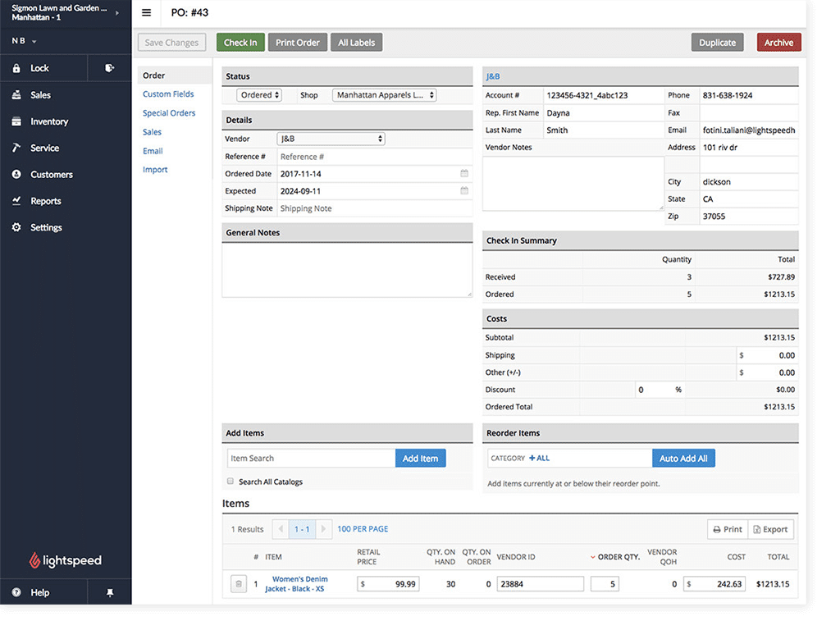The image size is (840, 630).
Task: Click the Rep. First Name field Dayna
Action: pyautogui.click(x=603, y=113)
